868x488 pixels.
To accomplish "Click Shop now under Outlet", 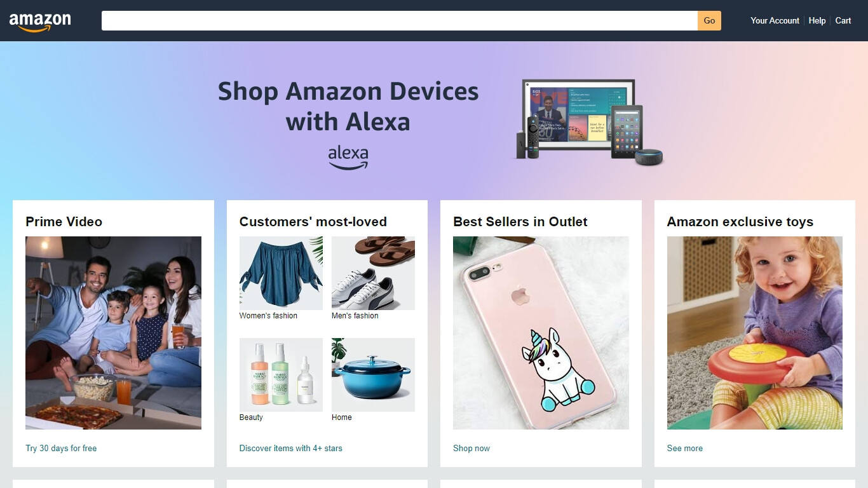I will click(x=471, y=448).
